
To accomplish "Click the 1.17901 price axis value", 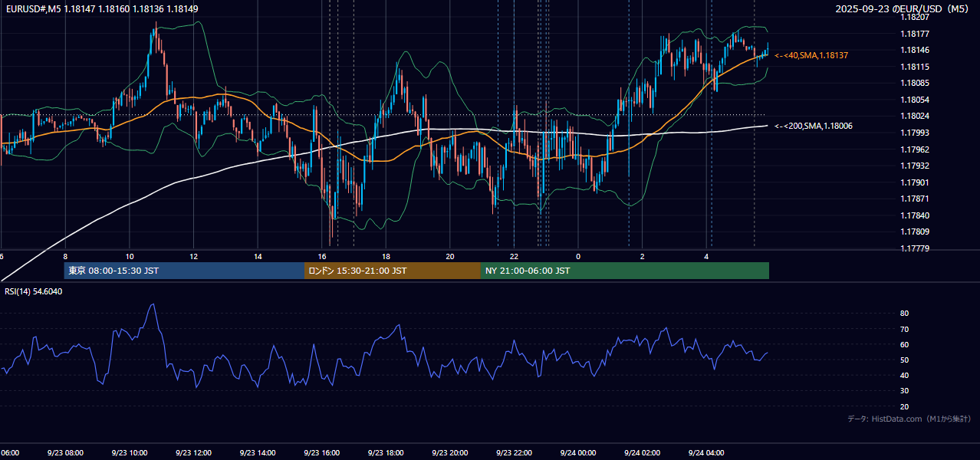I will [916, 182].
